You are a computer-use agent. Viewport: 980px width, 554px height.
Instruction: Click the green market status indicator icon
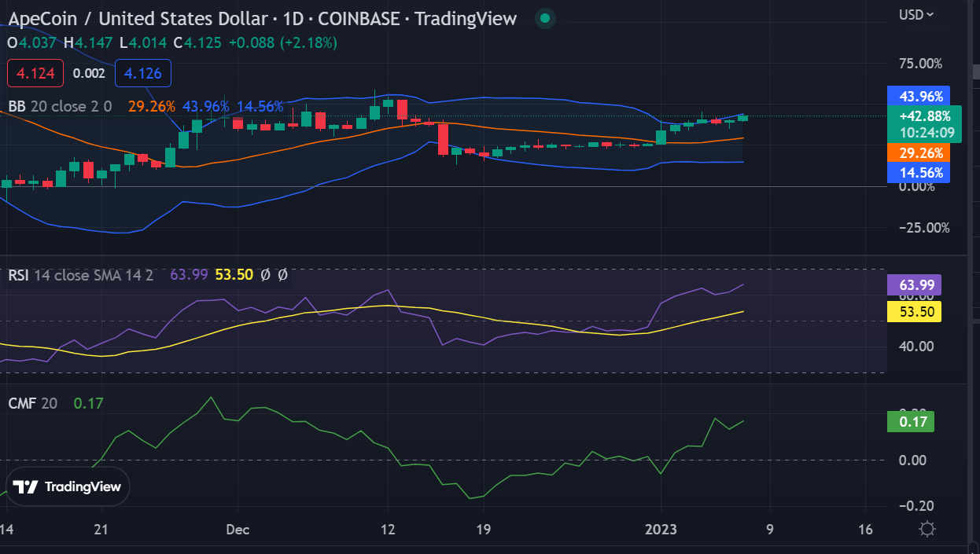544,18
